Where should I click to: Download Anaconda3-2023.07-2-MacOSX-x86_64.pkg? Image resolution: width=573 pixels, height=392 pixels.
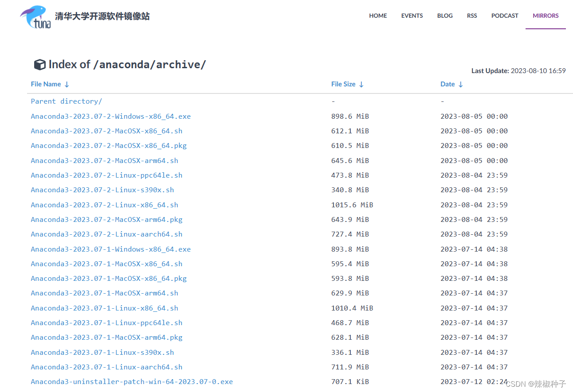(x=109, y=146)
